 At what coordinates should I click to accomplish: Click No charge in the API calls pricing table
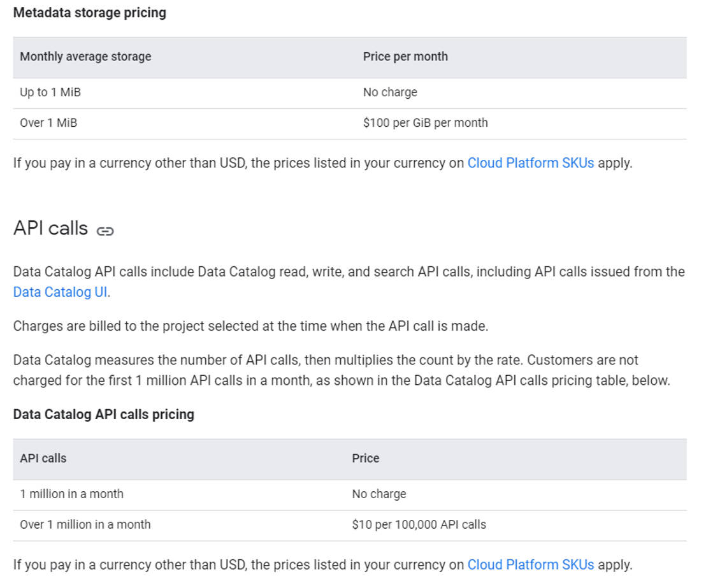click(x=378, y=494)
